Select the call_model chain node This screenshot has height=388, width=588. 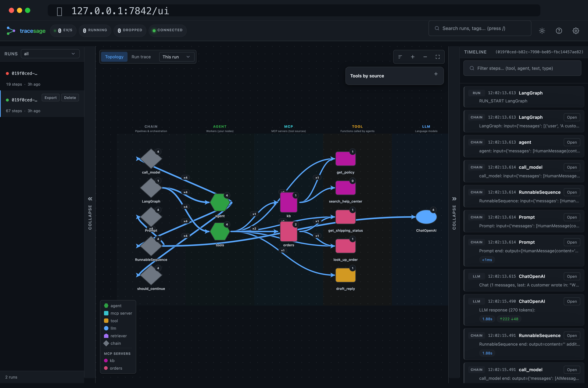click(151, 159)
